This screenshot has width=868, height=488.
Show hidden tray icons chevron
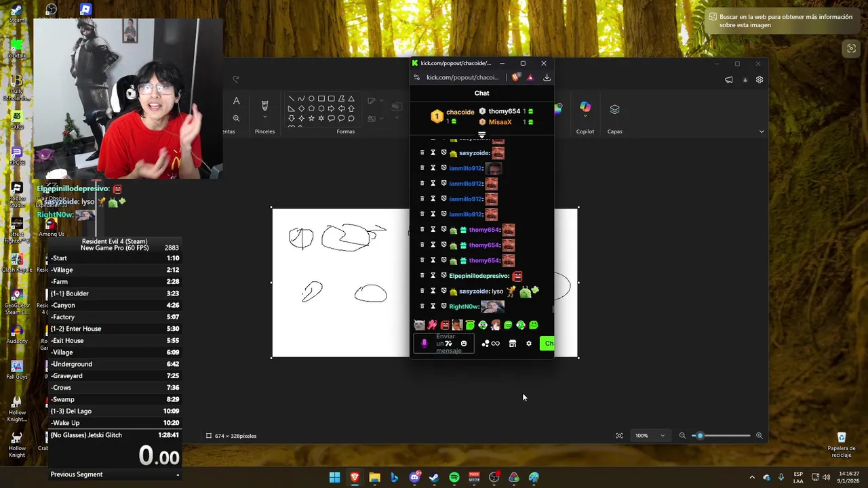click(x=751, y=477)
